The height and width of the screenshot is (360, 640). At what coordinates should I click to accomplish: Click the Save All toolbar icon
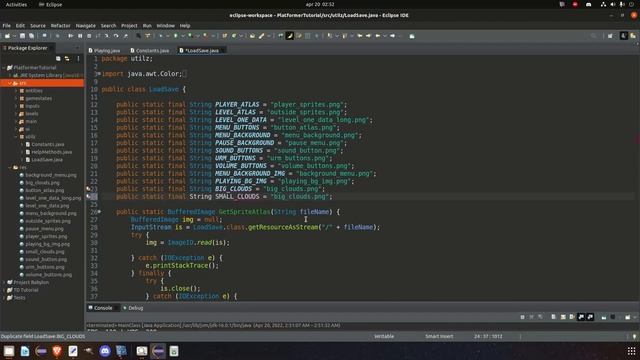click(31, 36)
